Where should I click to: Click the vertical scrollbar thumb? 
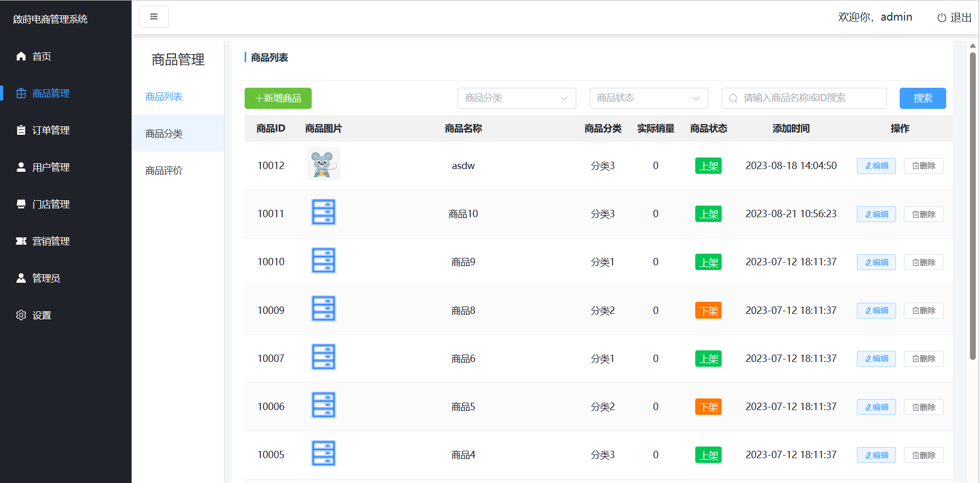coord(973,206)
